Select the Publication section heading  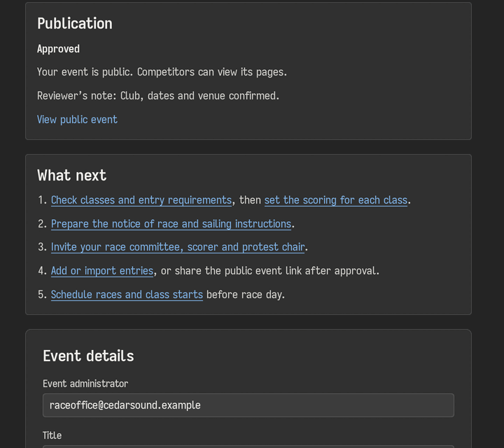pyautogui.click(x=75, y=24)
